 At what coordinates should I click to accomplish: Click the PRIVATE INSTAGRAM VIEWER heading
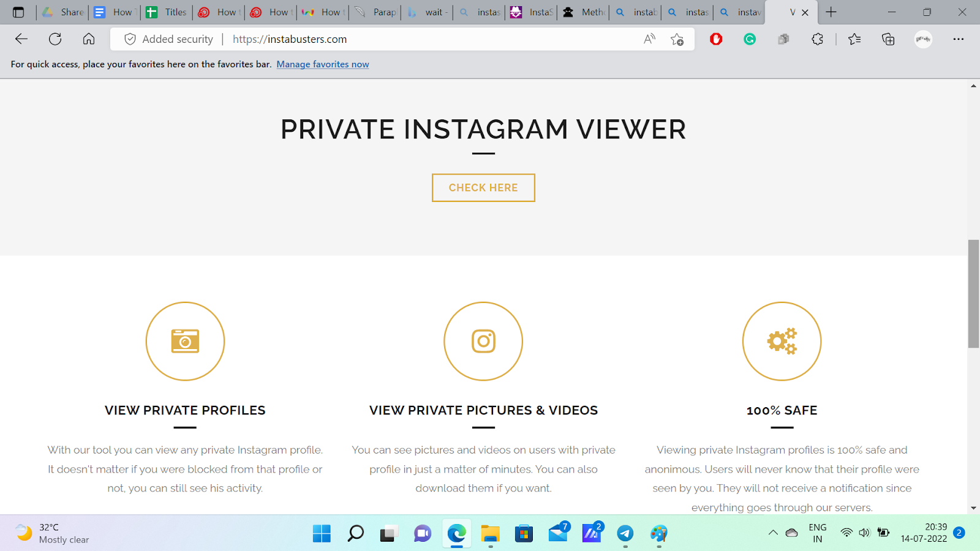[x=483, y=129]
